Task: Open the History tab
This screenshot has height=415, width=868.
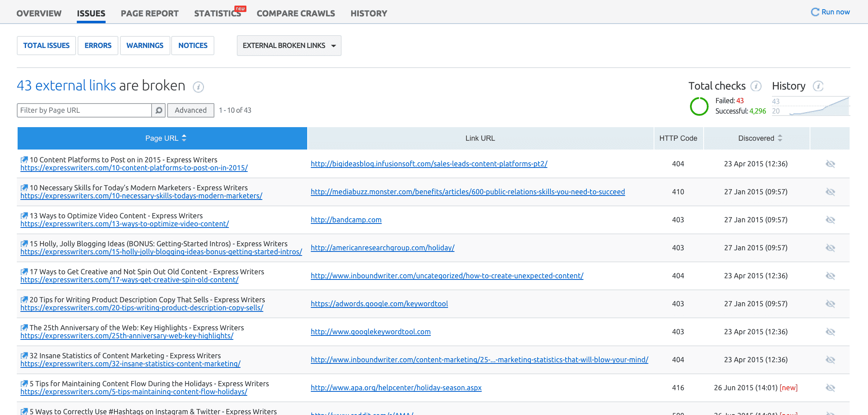Action: 369,14
